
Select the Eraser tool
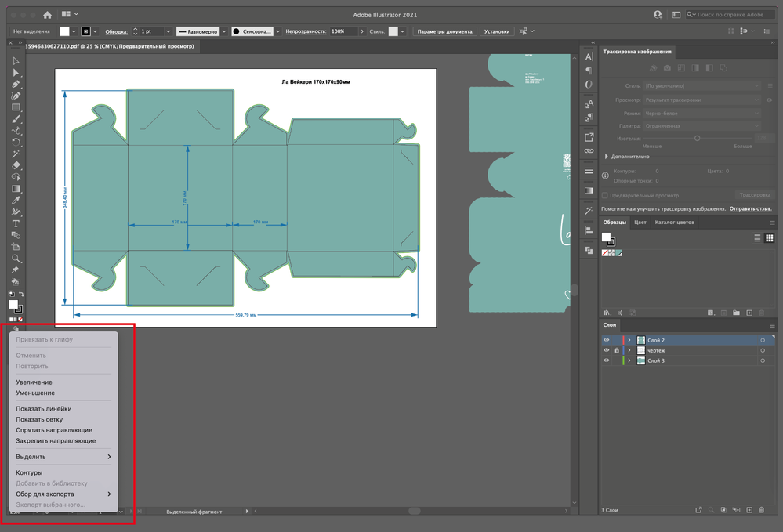[x=16, y=165]
